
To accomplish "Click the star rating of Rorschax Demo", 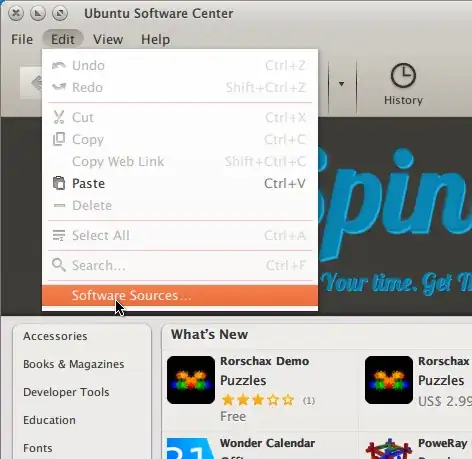I will [x=258, y=400].
